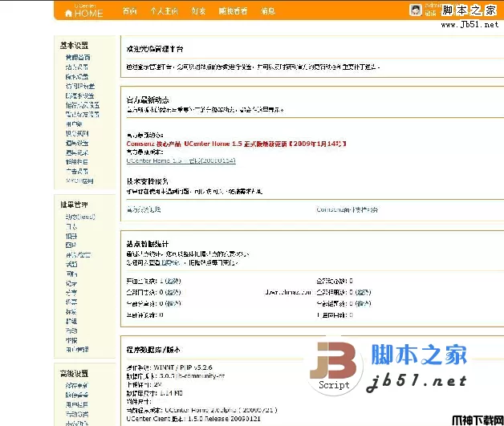Open 积分规则 in sidebar
504x426 pixels.
[x=77, y=133]
